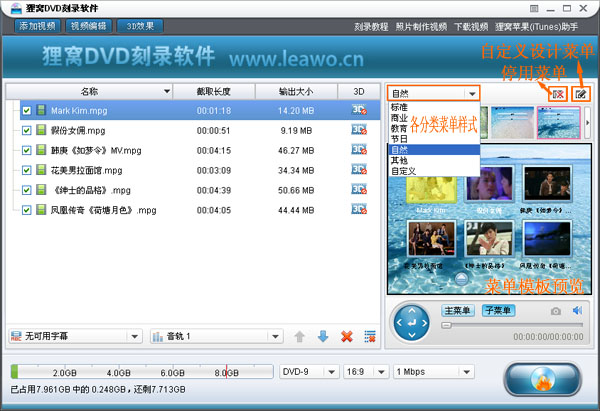The width and height of the screenshot is (600, 411).
Task: Sort by the 输出大小 column header
Action: pyautogui.click(x=296, y=91)
